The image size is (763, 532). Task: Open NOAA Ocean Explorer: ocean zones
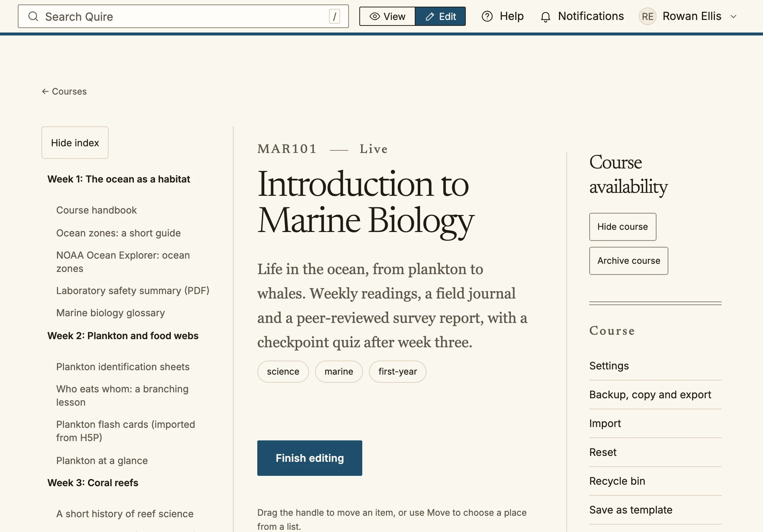pyautogui.click(x=123, y=262)
